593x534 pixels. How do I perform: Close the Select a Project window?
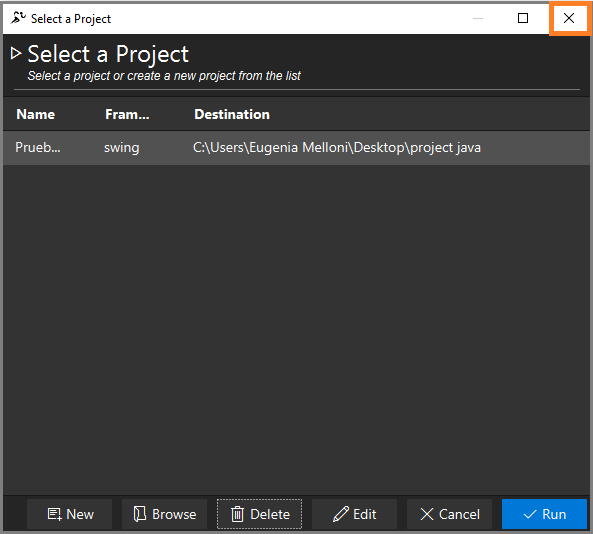[569, 18]
